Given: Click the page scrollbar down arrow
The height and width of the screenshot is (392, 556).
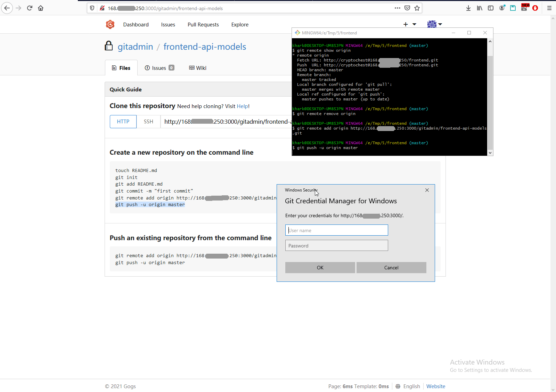Looking at the screenshot, I should (553, 389).
